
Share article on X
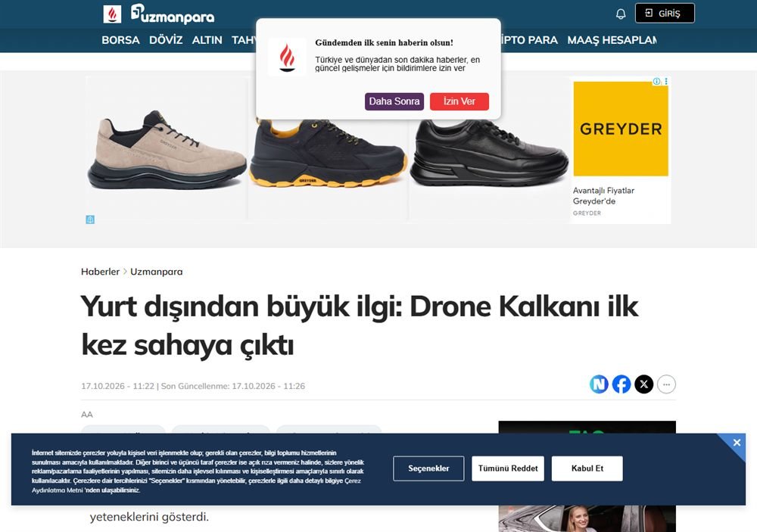tap(643, 384)
